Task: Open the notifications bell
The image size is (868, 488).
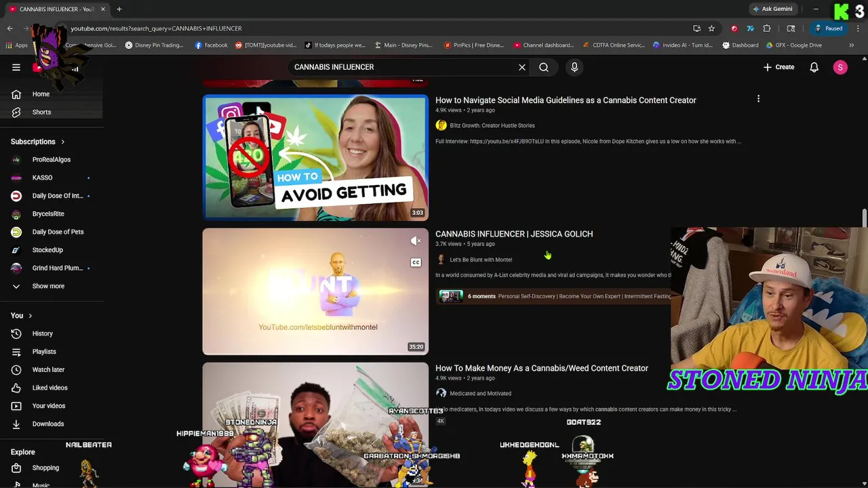Action: [x=814, y=67]
